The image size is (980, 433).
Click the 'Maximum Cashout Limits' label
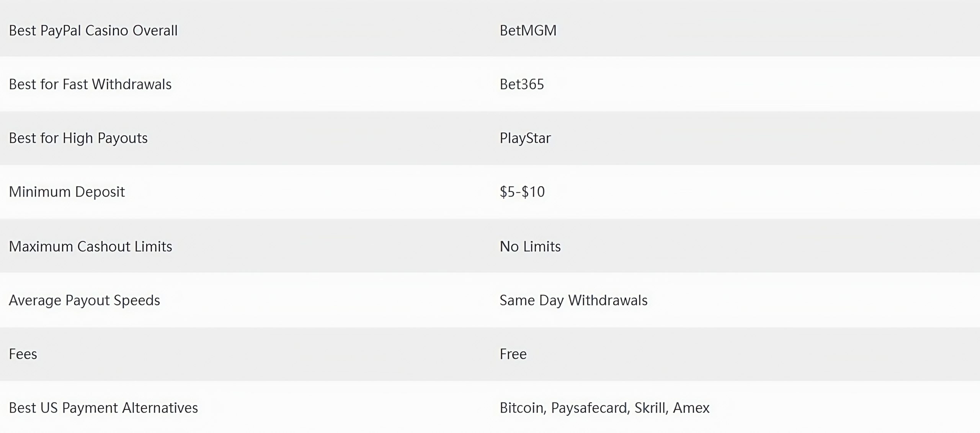[90, 246]
